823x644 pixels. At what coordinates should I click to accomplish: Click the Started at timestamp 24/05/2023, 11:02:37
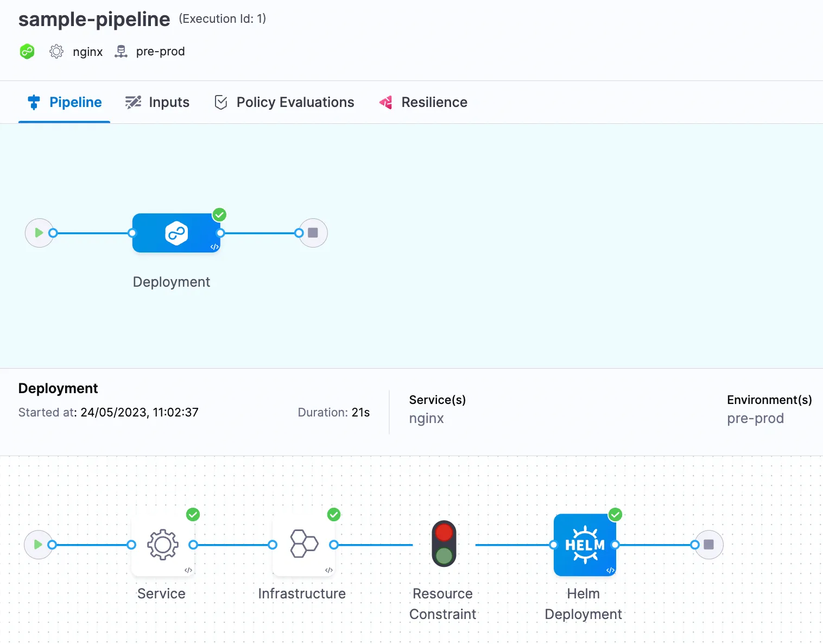tap(140, 412)
